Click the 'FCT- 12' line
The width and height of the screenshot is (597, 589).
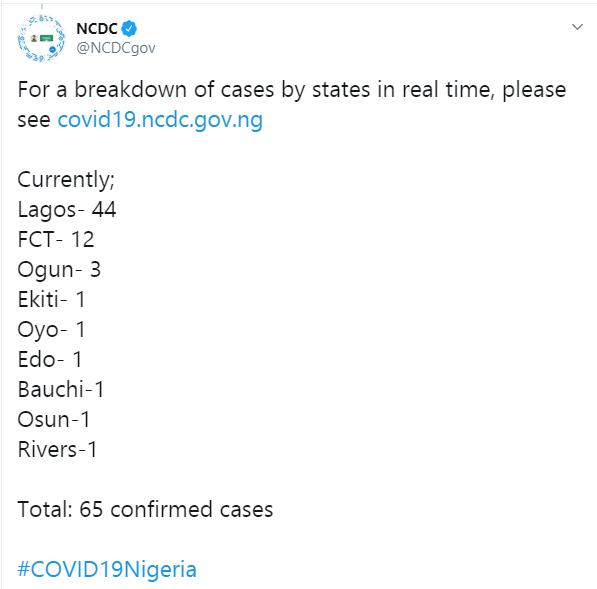tap(56, 239)
